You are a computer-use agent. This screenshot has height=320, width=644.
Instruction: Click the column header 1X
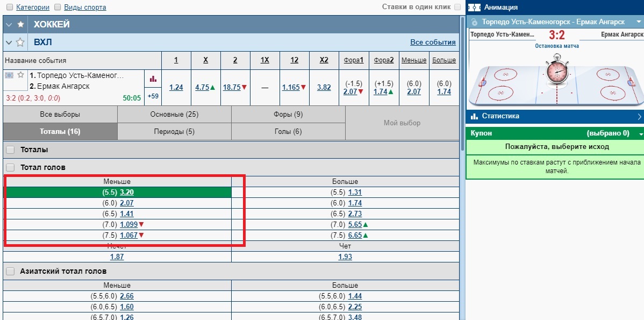point(265,60)
